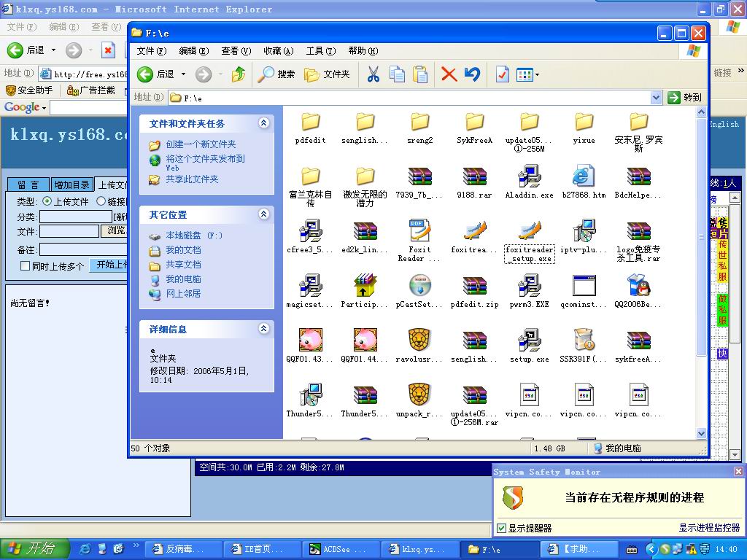Select 链接 radio button in IE page
Image resolution: width=747 pixels, height=560 pixels.
coord(101,201)
